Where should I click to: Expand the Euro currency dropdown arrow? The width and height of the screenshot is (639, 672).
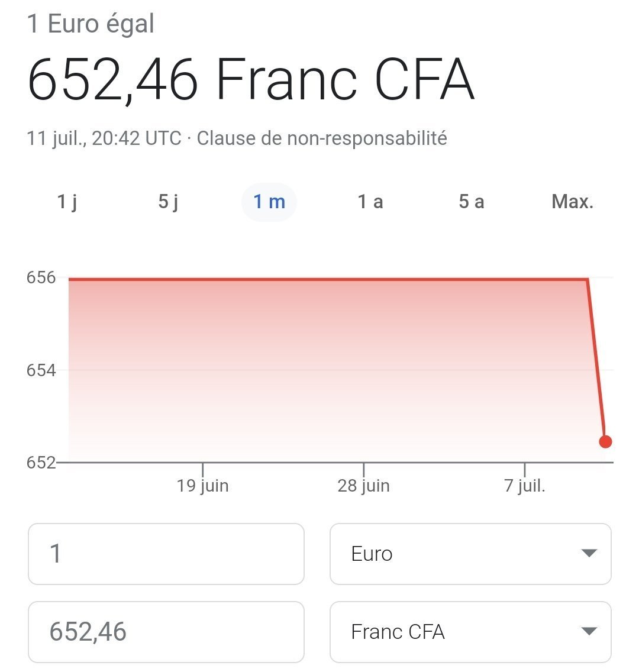coord(589,554)
